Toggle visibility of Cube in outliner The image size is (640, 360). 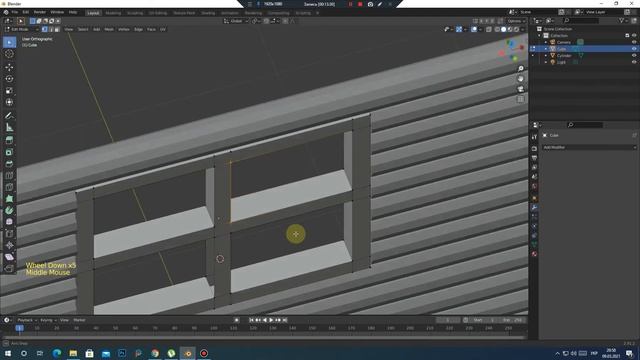pos(634,49)
